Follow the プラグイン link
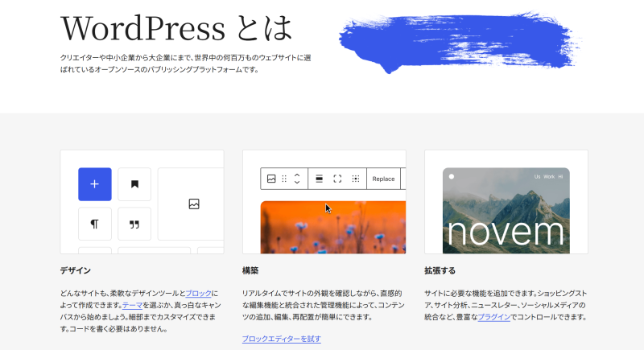644x350 pixels. point(494,317)
